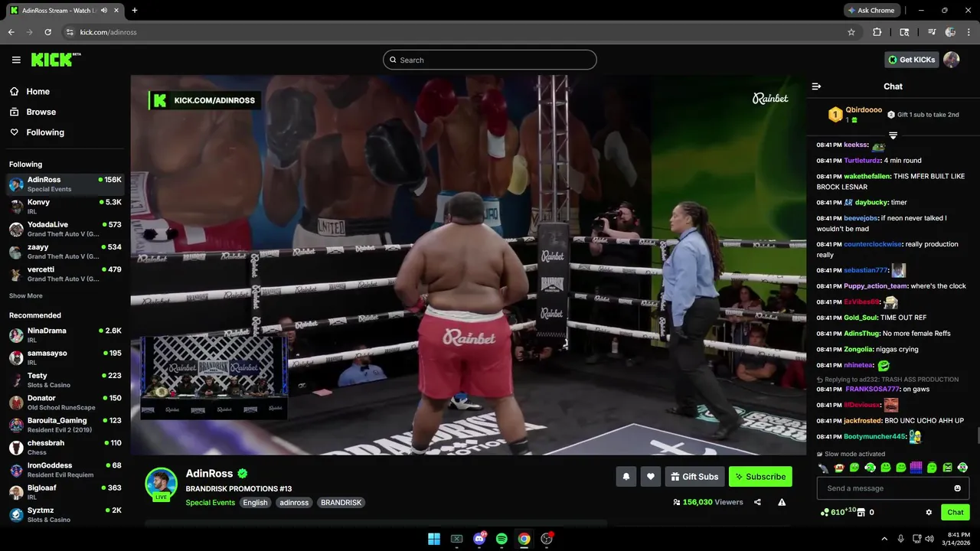Click the Gift Subs button
Viewport: 980px width, 551px height.
click(694, 477)
